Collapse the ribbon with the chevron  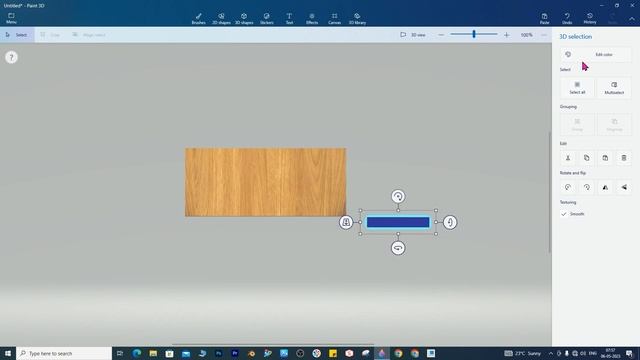[x=632, y=19]
